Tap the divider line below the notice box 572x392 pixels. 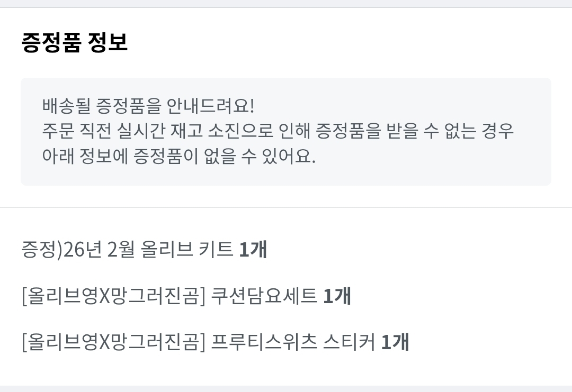(286, 207)
